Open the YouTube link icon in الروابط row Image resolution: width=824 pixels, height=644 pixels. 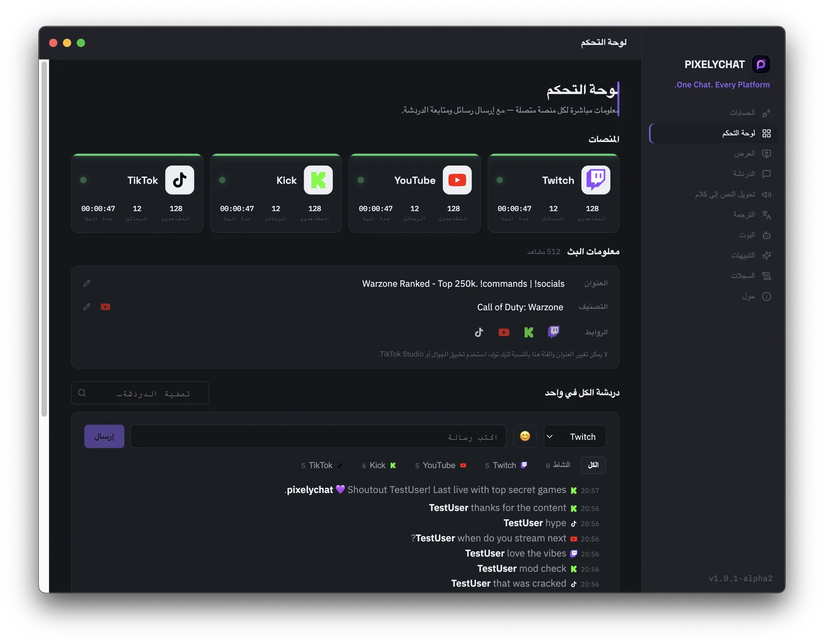[504, 333]
